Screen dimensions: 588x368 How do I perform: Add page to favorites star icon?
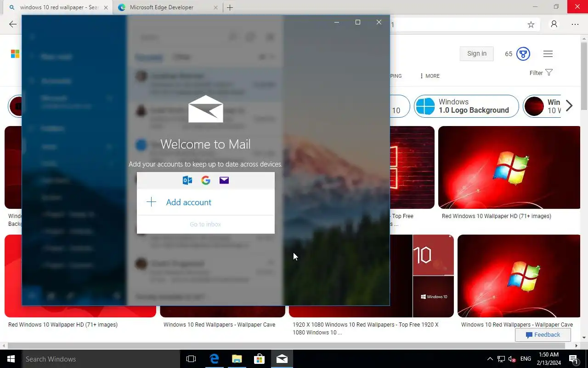531,24
